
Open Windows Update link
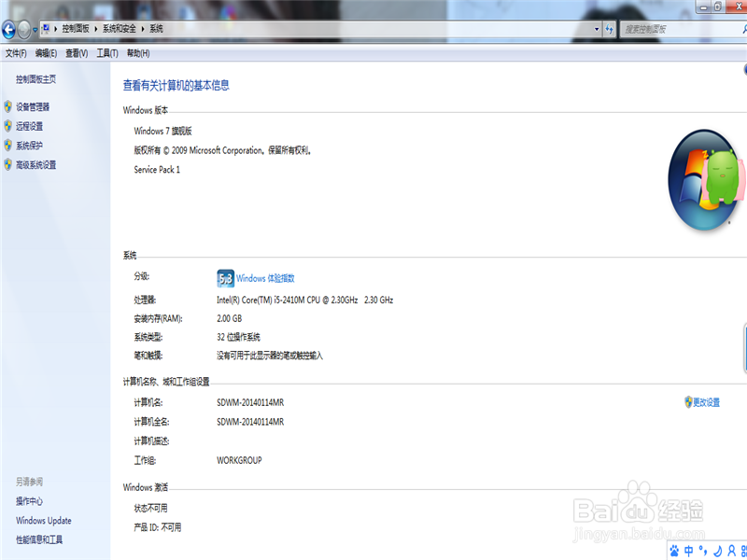pos(44,521)
